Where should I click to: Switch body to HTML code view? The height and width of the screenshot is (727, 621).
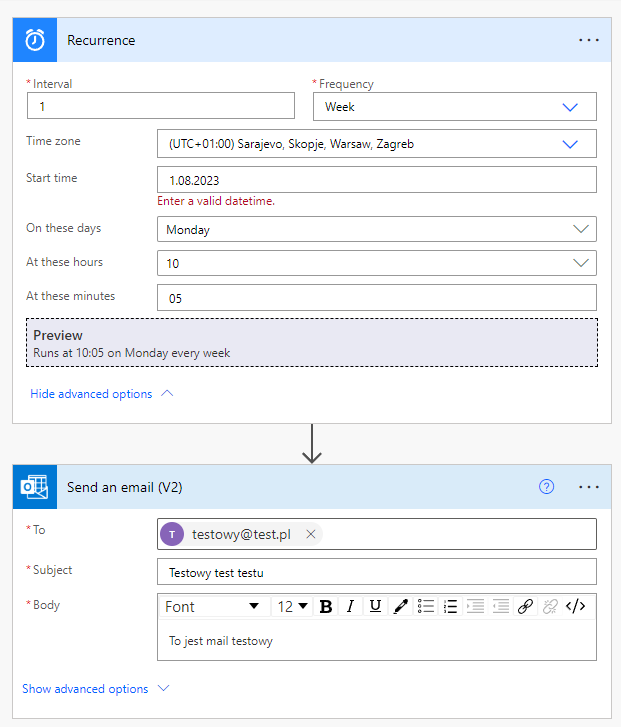pyautogui.click(x=575, y=606)
